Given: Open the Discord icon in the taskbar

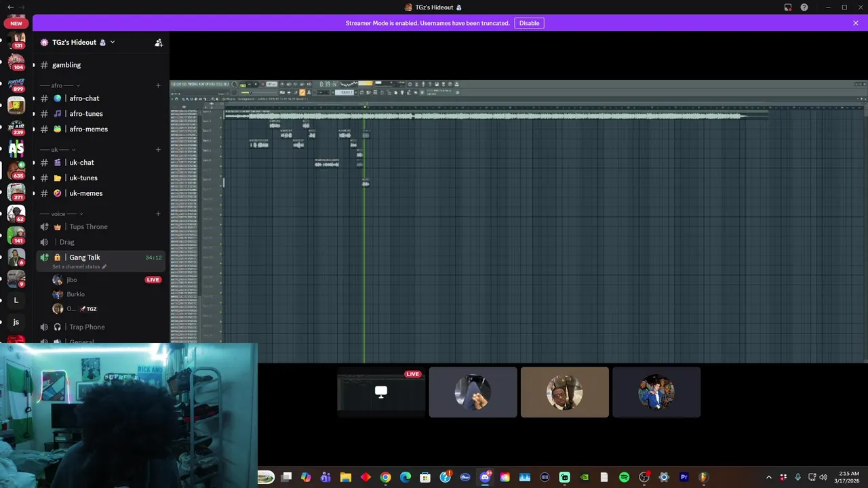Looking at the screenshot, I should (x=485, y=477).
